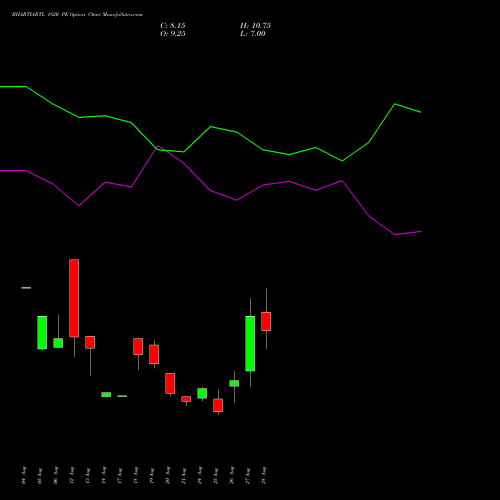
Task: Select the 28 Aug date label
Action: pyautogui.click(x=264, y=475)
